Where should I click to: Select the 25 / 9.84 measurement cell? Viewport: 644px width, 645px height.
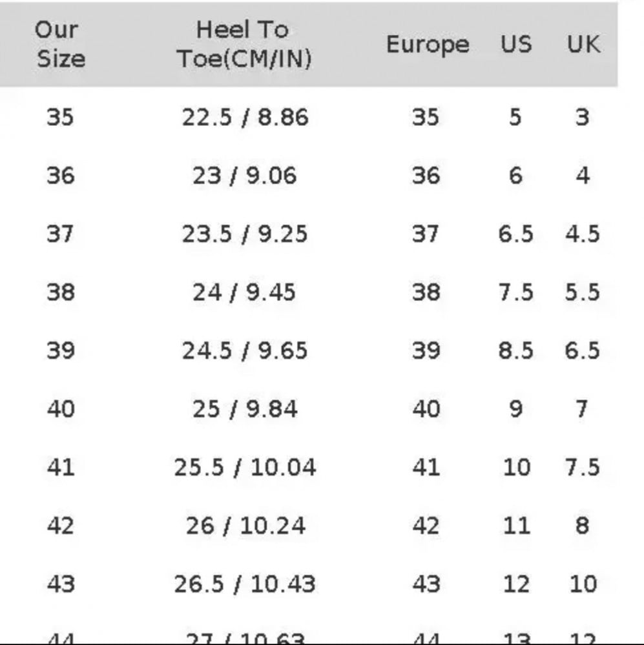[x=245, y=409]
